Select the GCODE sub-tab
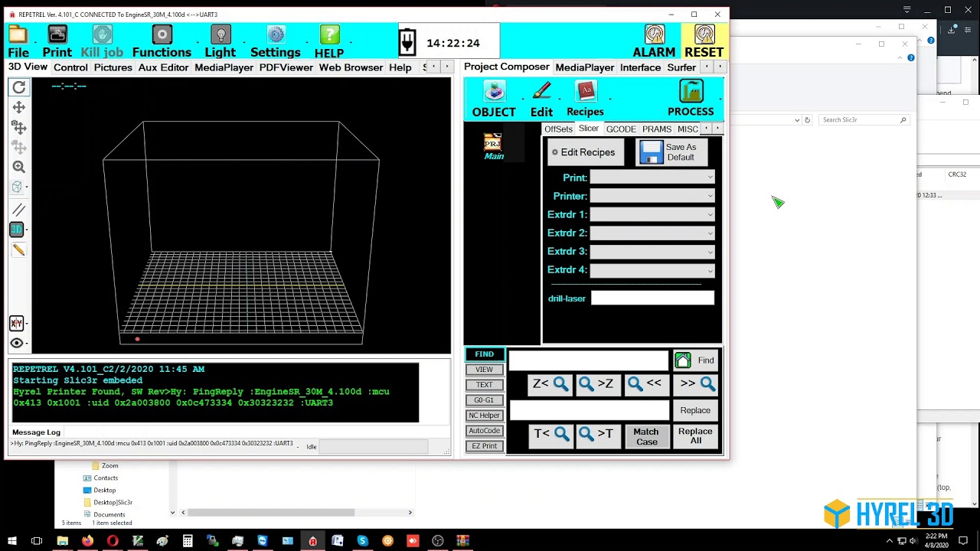 coord(621,129)
